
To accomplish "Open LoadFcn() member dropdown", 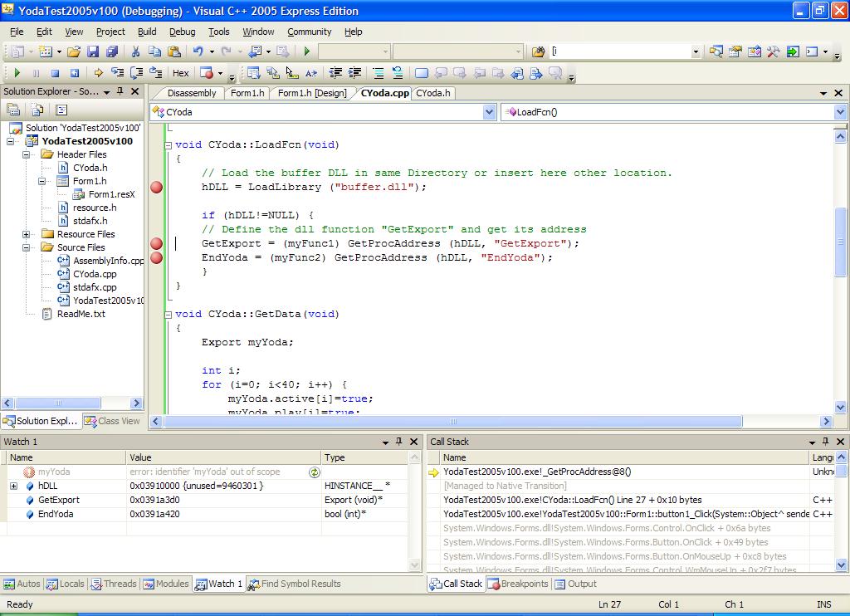I will [840, 112].
